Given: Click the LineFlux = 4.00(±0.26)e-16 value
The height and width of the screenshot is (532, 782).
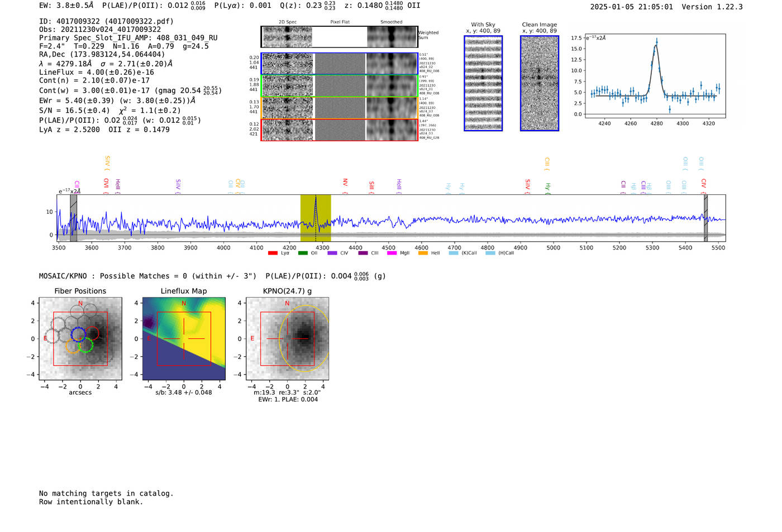Looking at the screenshot, I should 97,72.
